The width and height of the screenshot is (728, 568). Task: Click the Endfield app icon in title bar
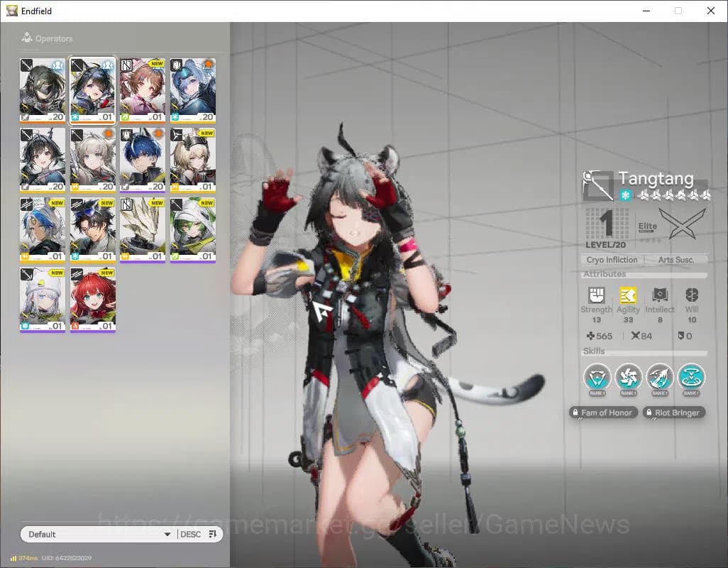pyautogui.click(x=11, y=10)
